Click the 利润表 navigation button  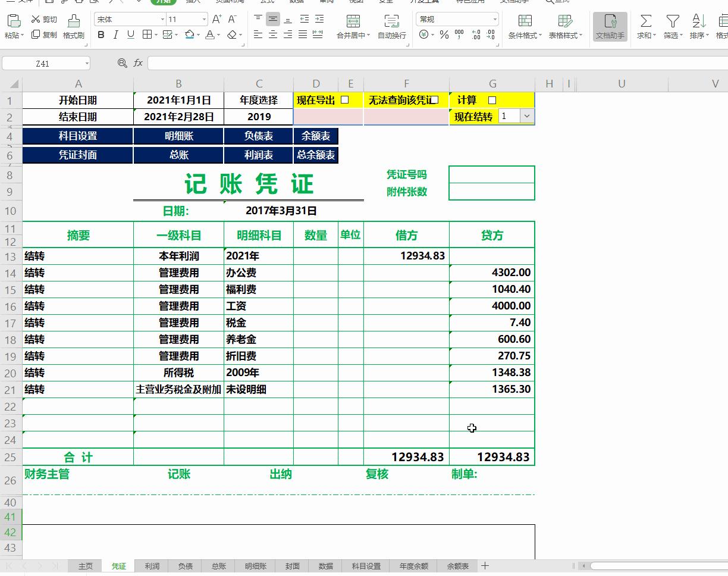[x=258, y=155]
